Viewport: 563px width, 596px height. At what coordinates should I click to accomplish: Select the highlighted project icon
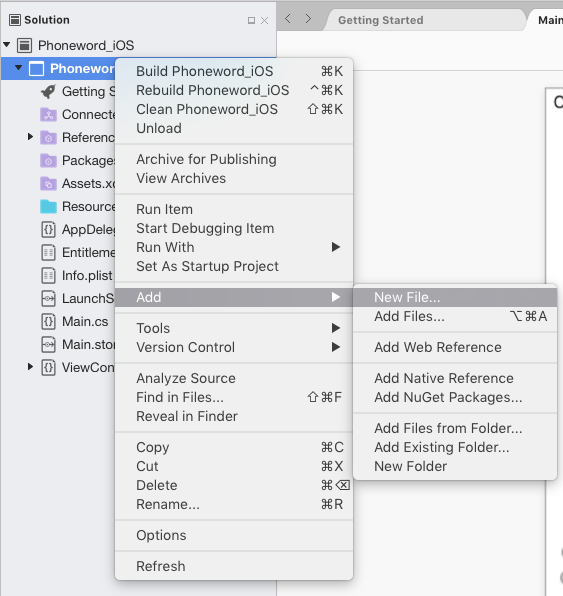coord(36,69)
